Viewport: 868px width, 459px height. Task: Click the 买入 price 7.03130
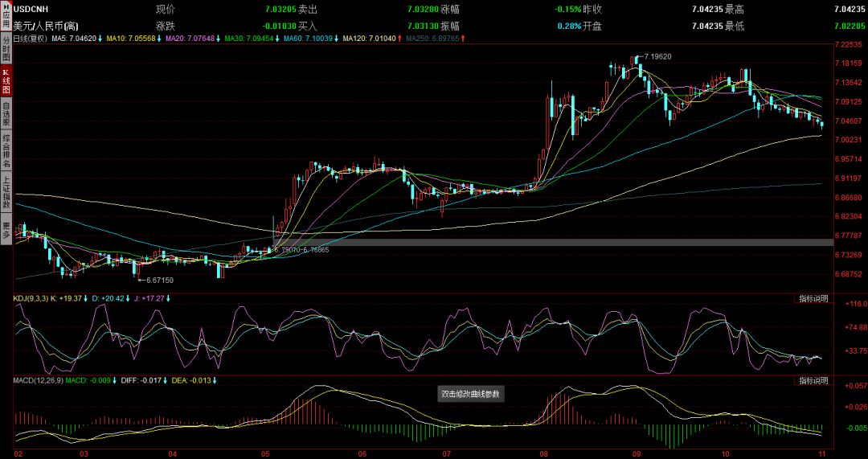click(x=423, y=26)
